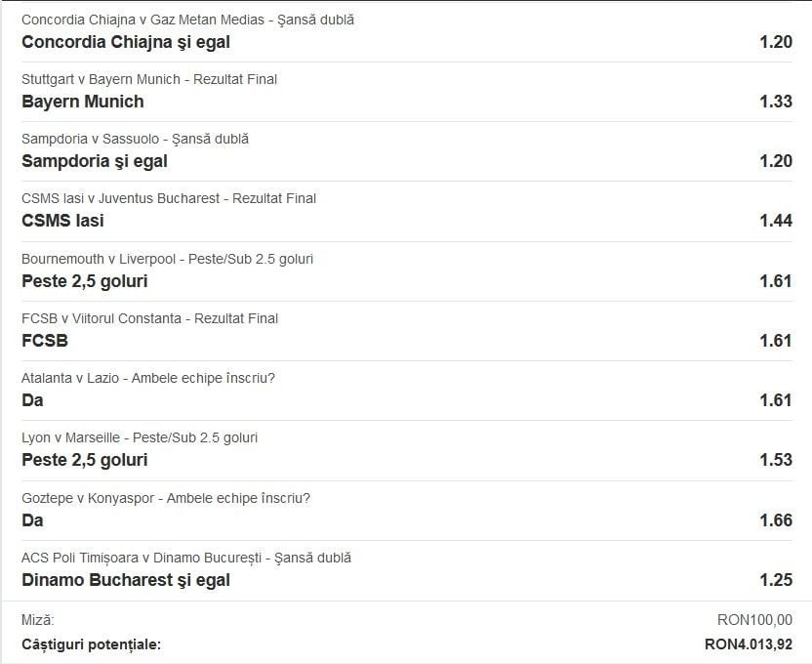Click the 1.53 odds value
812x664 pixels.
pyautogui.click(x=775, y=460)
